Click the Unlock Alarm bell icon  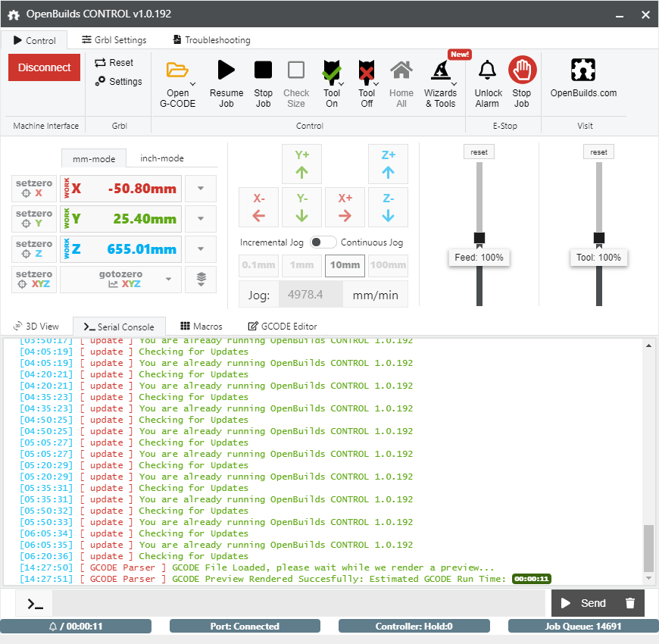[488, 70]
